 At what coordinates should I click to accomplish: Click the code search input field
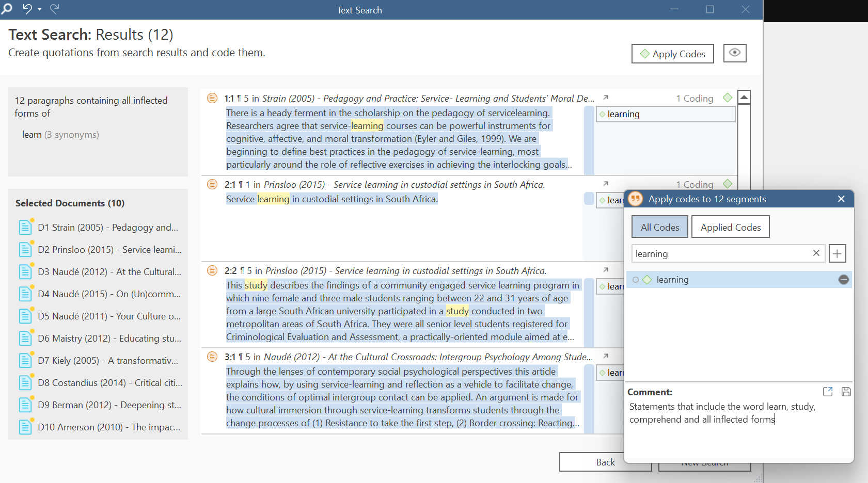(x=720, y=253)
